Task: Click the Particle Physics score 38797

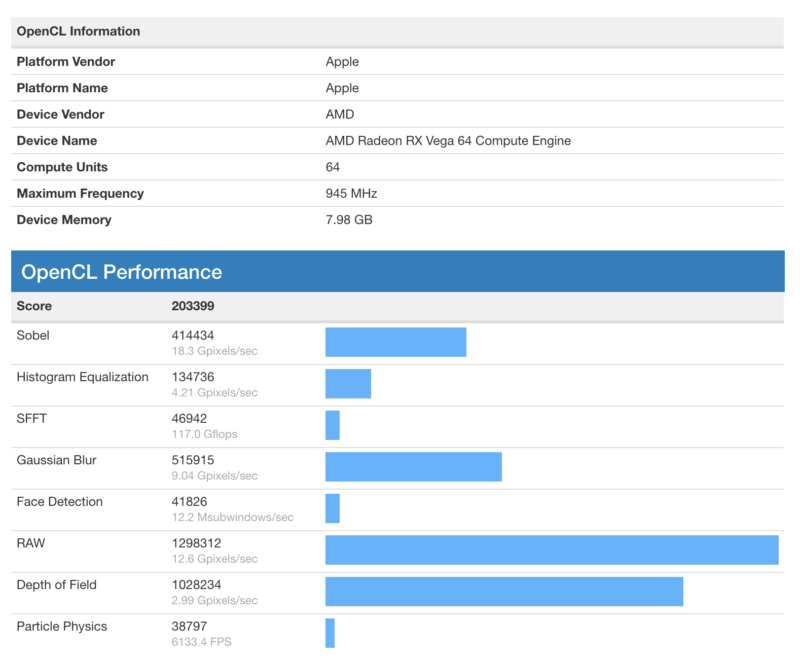Action: (189, 626)
